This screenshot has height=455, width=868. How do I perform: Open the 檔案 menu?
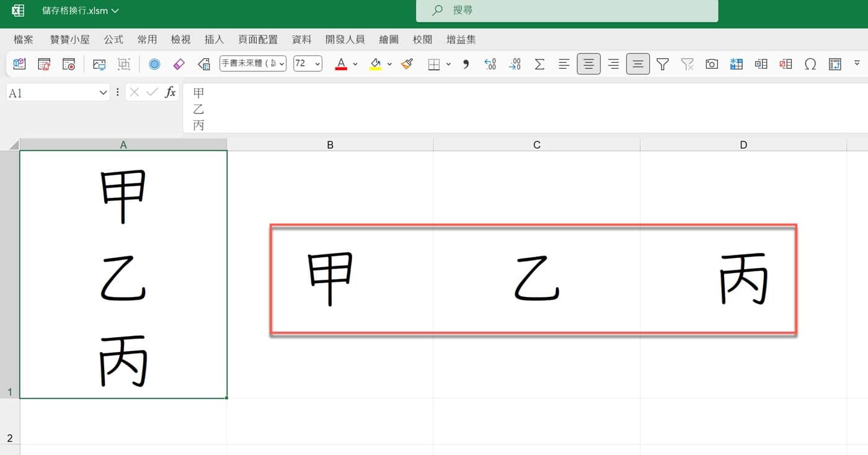(x=24, y=39)
